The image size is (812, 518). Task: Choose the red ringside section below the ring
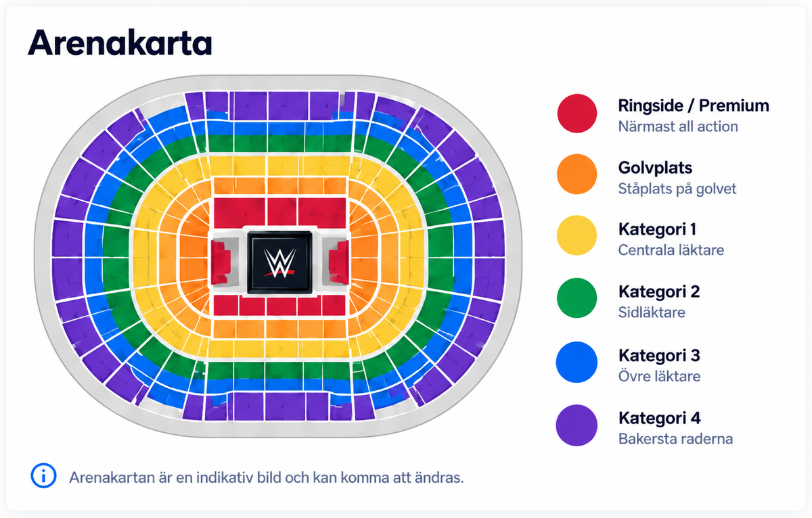(x=280, y=306)
